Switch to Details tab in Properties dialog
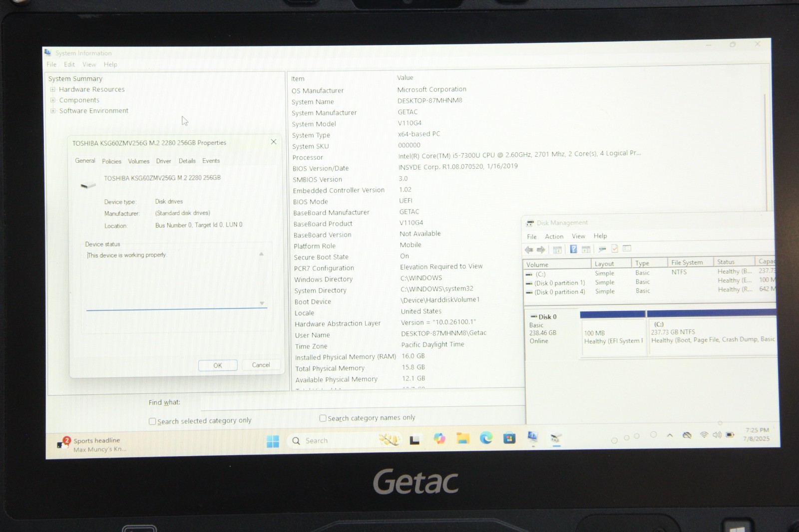This screenshot has height=532, width=799. point(187,161)
